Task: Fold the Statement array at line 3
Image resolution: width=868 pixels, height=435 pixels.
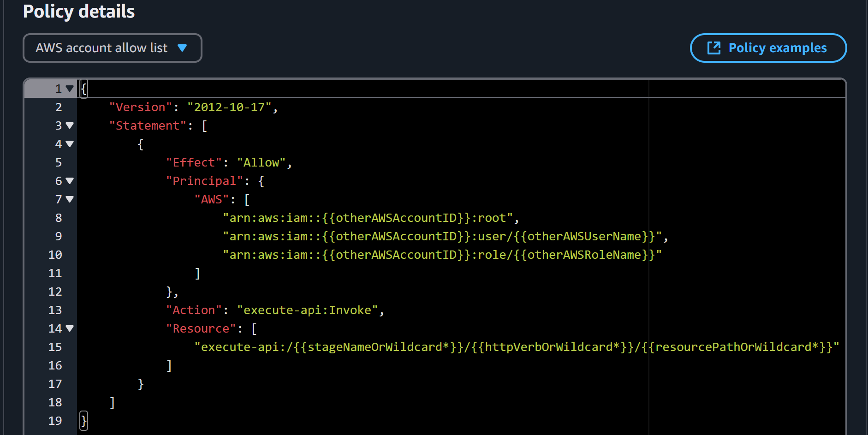Action: tap(70, 125)
